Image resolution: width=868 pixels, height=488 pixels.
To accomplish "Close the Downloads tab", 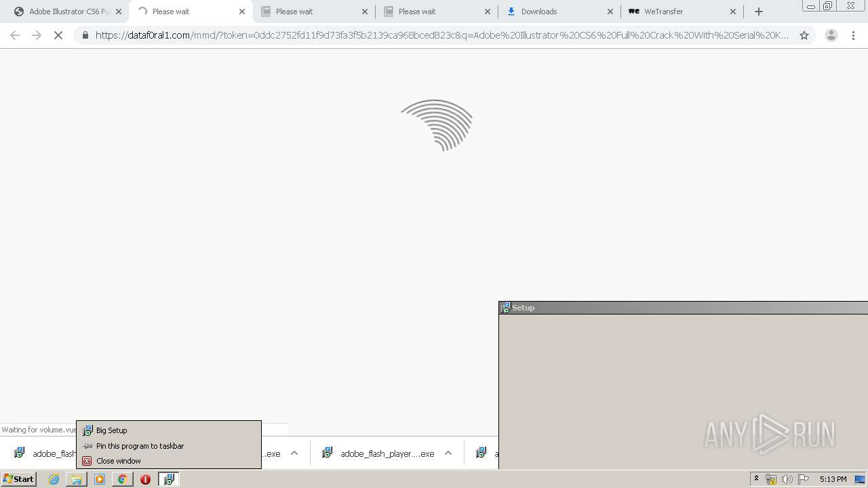I will pos(610,12).
